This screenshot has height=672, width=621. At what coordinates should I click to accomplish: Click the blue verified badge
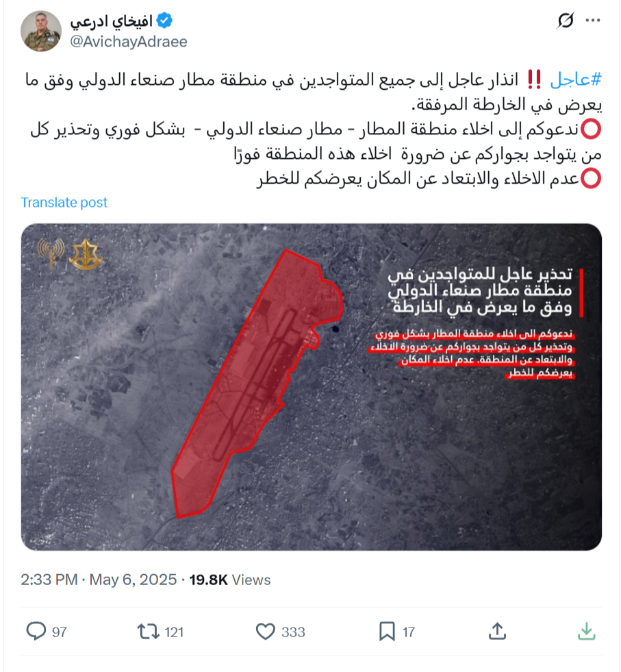coord(164,20)
